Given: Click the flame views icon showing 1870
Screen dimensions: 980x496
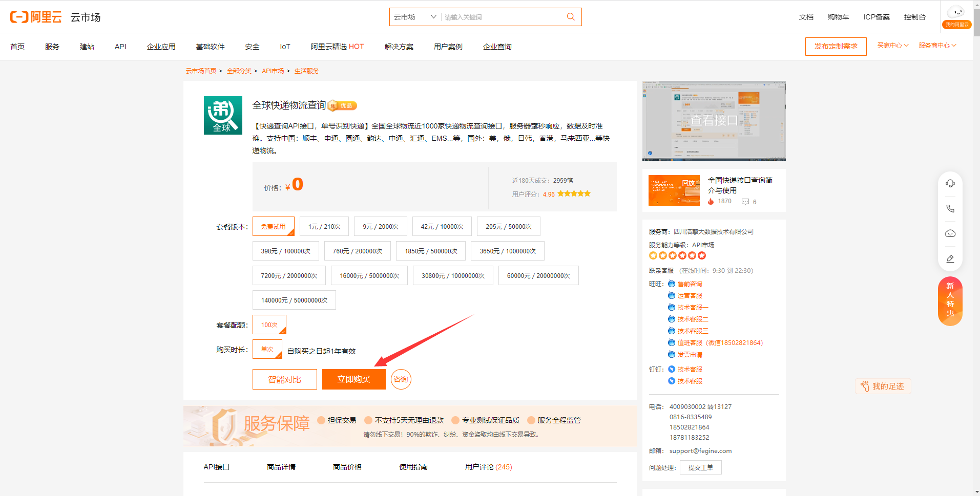Looking at the screenshot, I should tap(711, 201).
